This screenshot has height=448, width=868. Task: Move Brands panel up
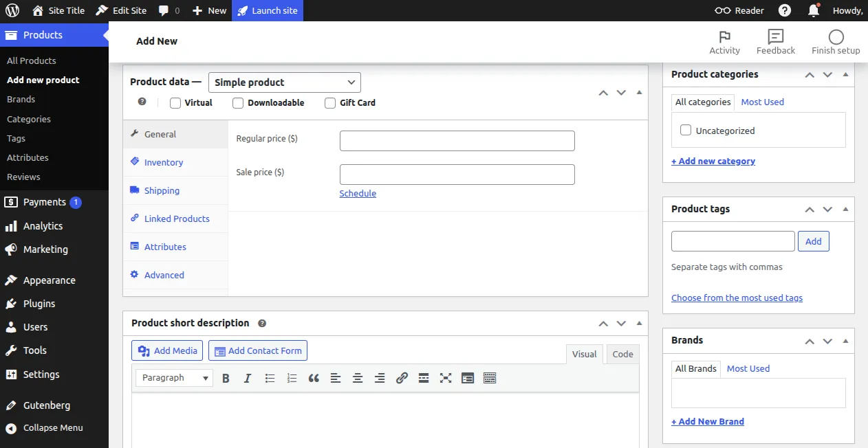coord(810,340)
